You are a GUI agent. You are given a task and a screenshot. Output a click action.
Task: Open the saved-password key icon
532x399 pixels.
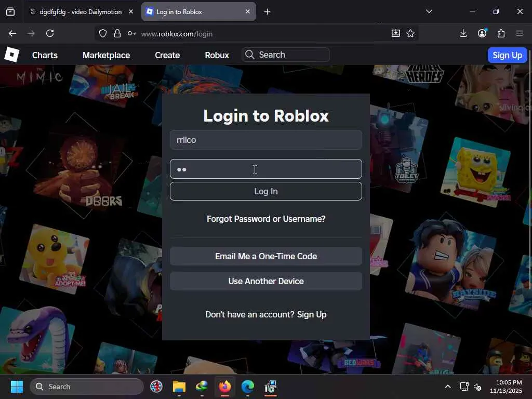coord(131,33)
